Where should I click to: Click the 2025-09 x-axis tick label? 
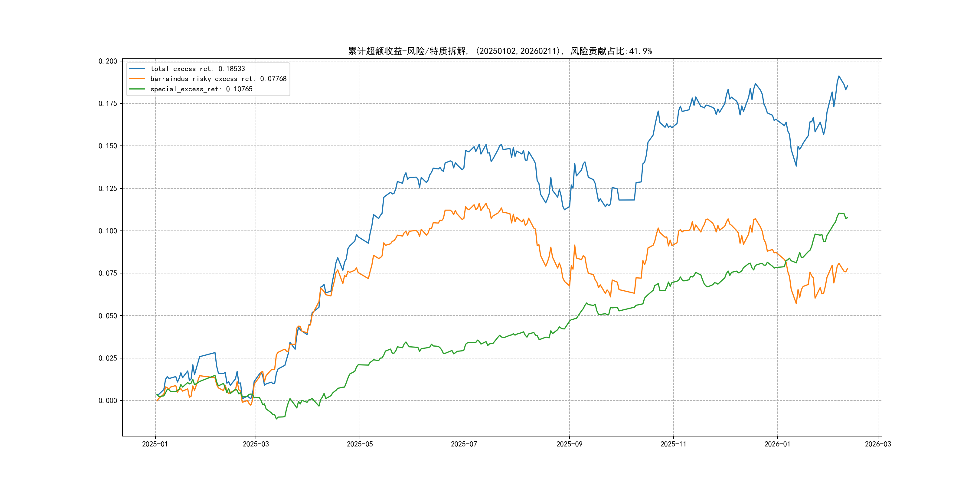click(x=569, y=444)
